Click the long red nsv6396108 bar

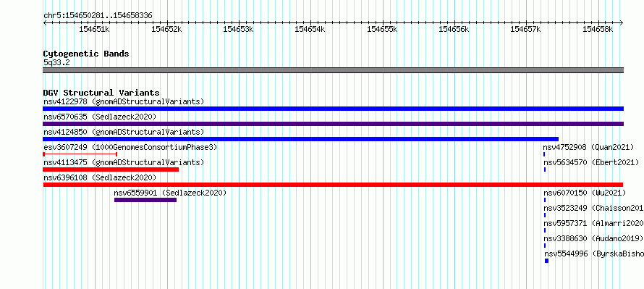point(333,185)
